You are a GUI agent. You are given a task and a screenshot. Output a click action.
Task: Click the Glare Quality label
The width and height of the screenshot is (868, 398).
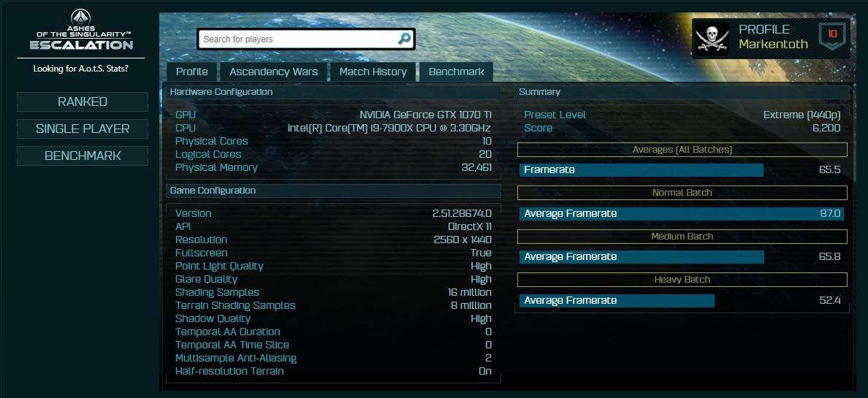206,280
